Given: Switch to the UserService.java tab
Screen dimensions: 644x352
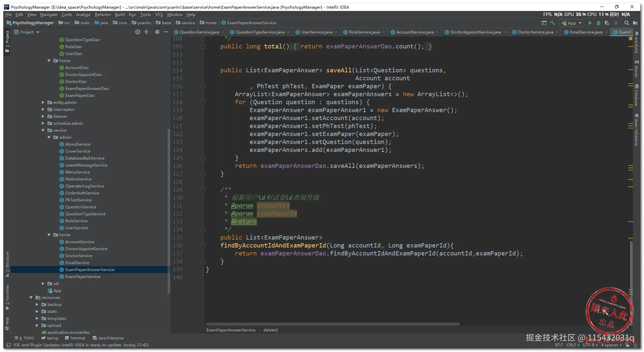Looking at the screenshot, I should click(x=316, y=32).
